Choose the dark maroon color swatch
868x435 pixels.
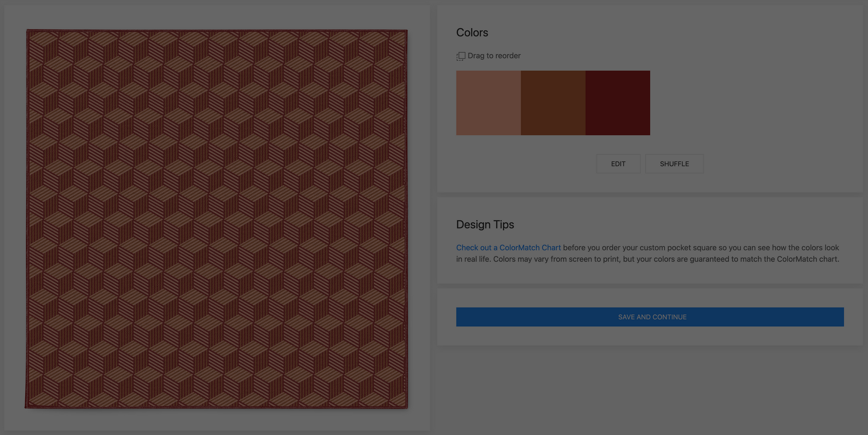click(x=618, y=103)
